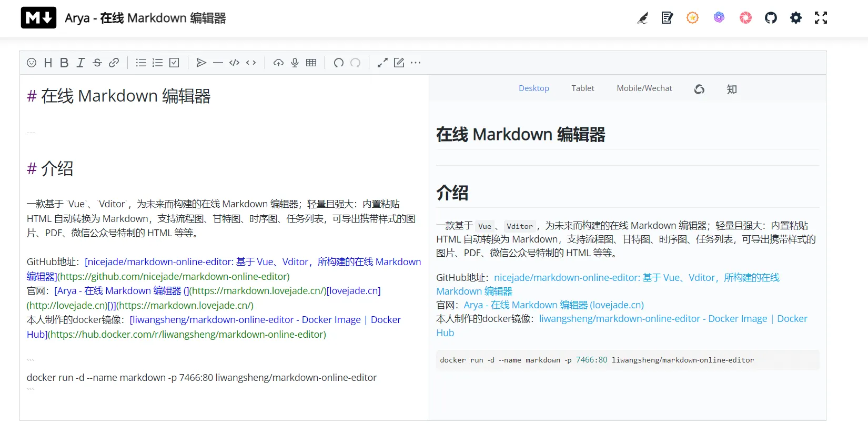Undo the last edit
The width and height of the screenshot is (868, 433).
tap(339, 63)
